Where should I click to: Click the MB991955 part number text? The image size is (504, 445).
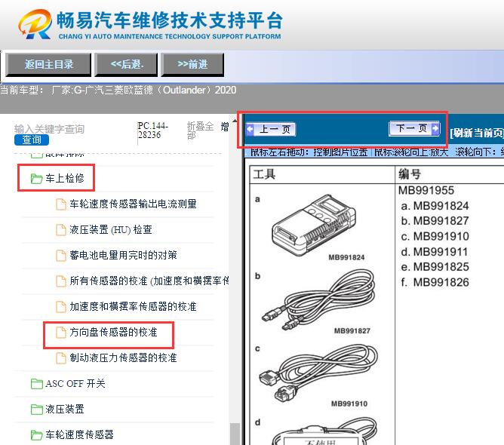pyautogui.click(x=426, y=190)
